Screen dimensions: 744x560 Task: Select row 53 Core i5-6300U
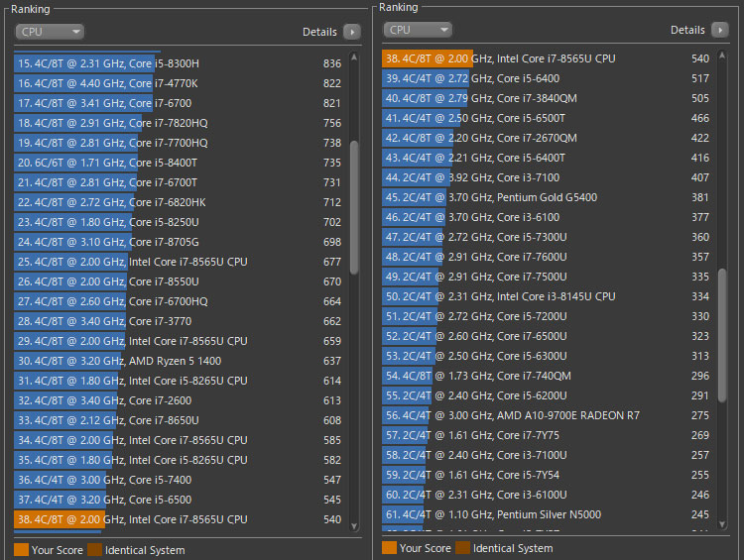[x=548, y=356]
